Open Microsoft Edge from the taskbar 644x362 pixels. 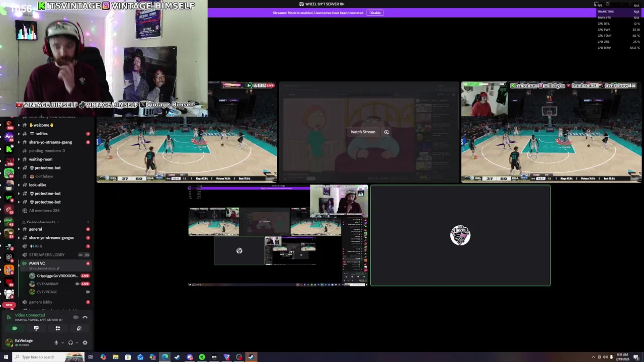click(165, 357)
